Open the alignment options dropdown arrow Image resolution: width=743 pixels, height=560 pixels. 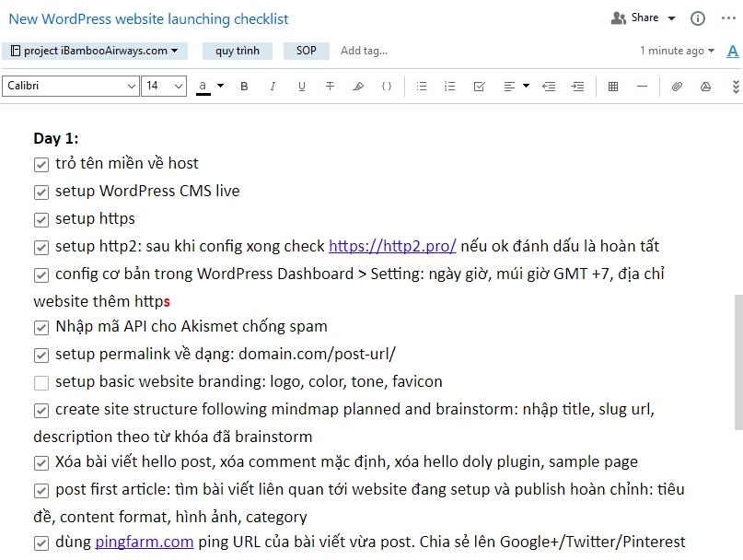(526, 87)
